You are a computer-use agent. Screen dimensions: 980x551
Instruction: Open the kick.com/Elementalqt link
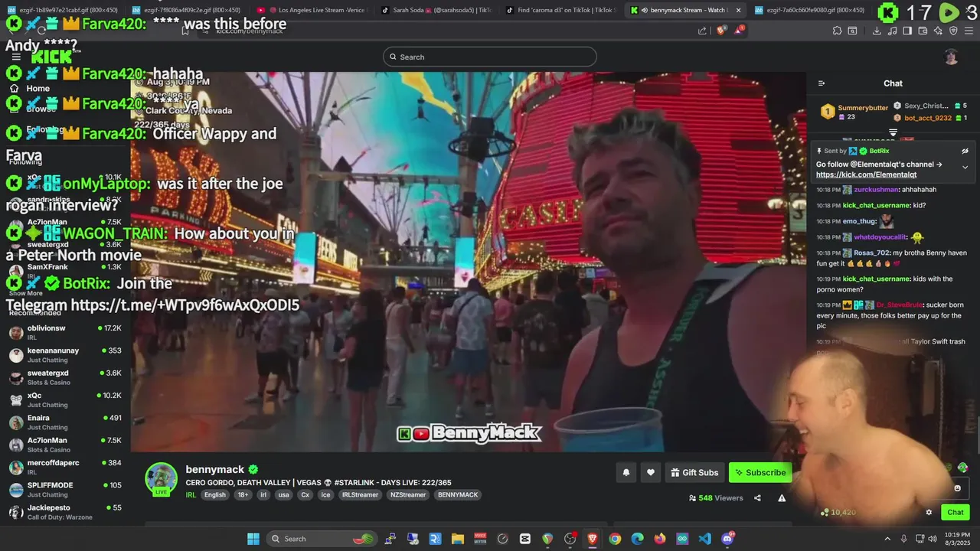pos(866,174)
